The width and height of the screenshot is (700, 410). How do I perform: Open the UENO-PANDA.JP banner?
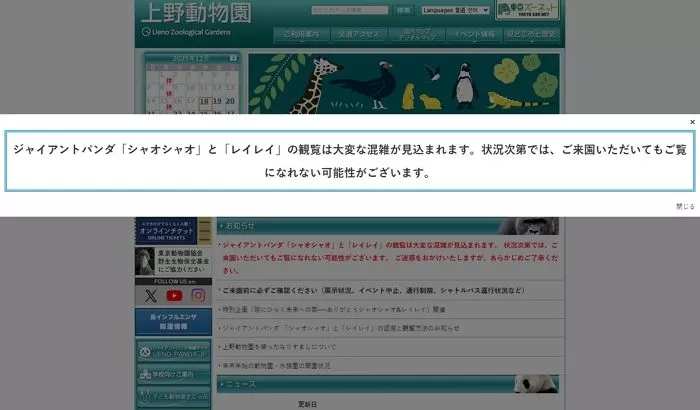pyautogui.click(x=173, y=352)
